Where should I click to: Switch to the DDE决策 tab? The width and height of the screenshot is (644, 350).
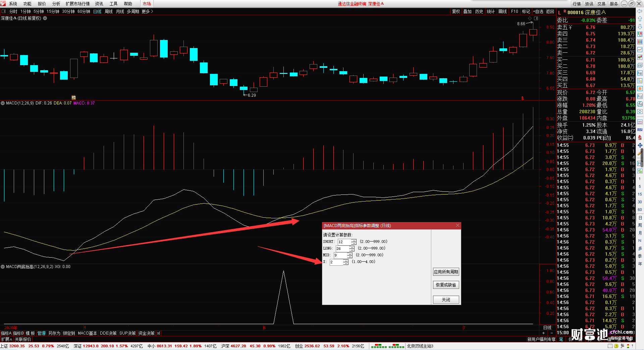pos(108,333)
